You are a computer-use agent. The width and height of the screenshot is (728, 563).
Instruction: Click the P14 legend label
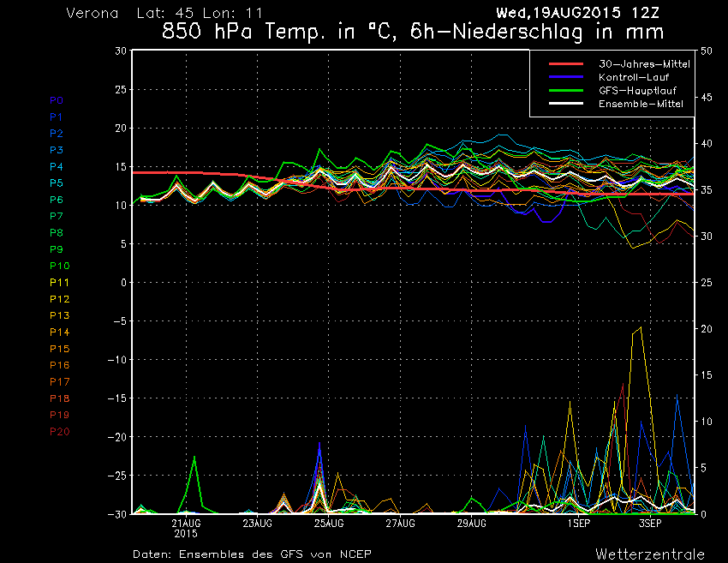pyautogui.click(x=60, y=332)
